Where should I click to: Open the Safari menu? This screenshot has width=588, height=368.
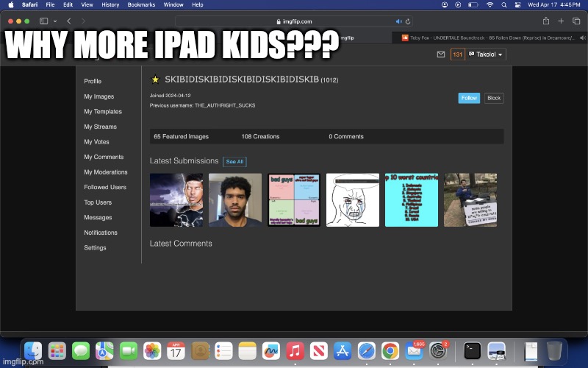point(29,5)
